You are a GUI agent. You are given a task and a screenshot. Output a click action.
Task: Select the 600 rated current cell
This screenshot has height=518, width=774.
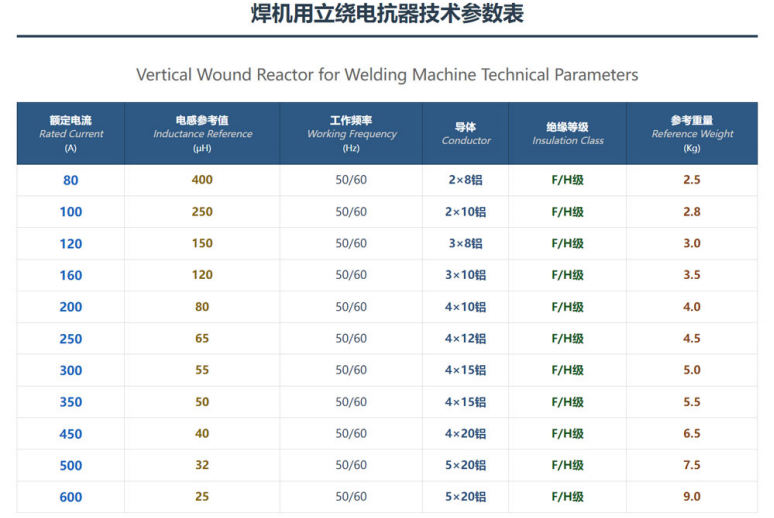click(71, 497)
